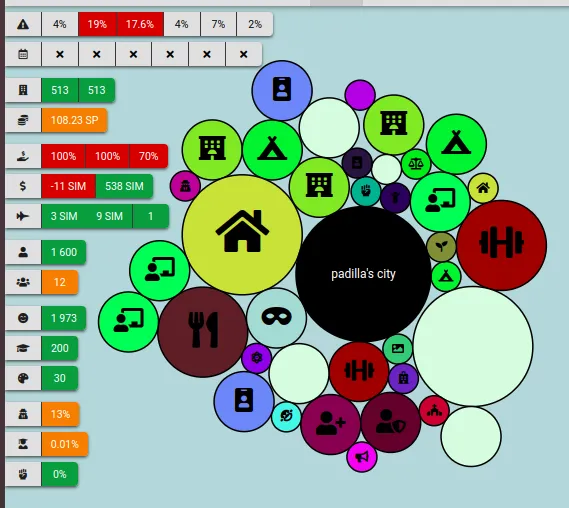Image resolution: width=569 pixels, height=508 pixels.
Task: Select the largest pale white bubble
Action: pos(473,346)
